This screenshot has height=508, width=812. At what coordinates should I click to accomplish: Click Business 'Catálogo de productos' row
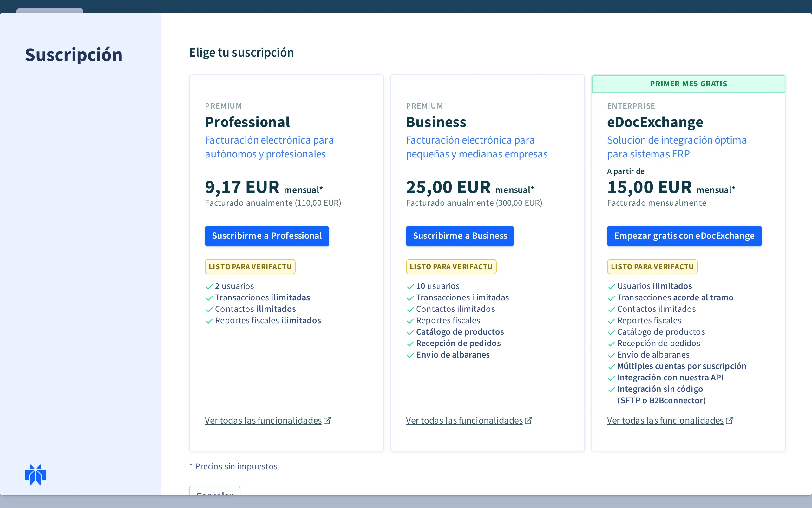point(455,332)
